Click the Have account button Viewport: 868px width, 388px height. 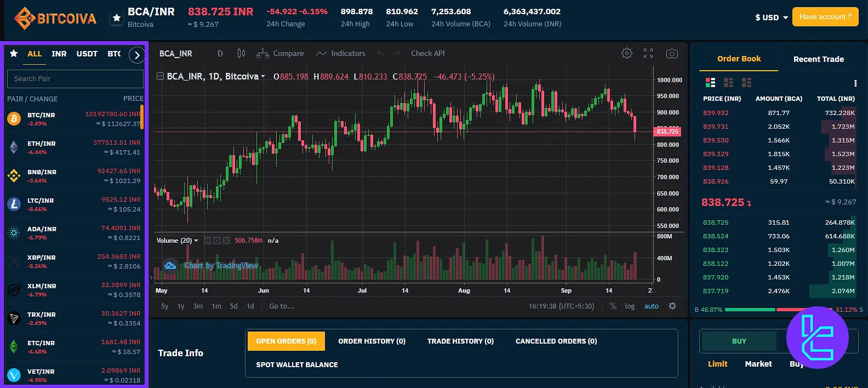point(825,17)
